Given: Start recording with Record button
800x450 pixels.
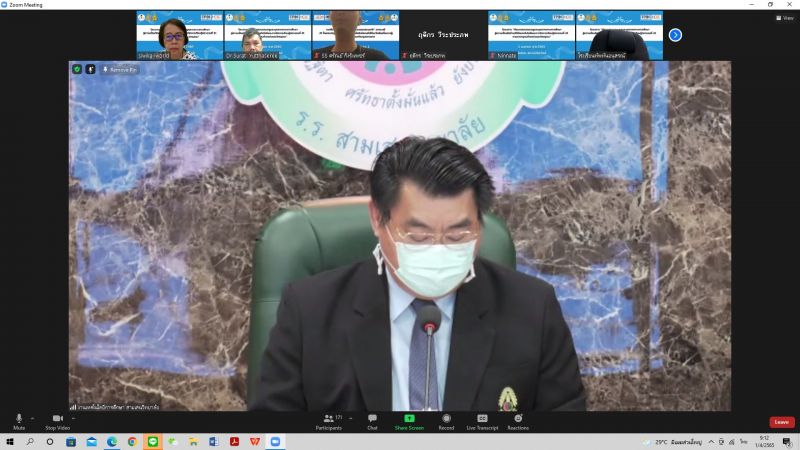Looking at the screenshot, I should coord(446,421).
